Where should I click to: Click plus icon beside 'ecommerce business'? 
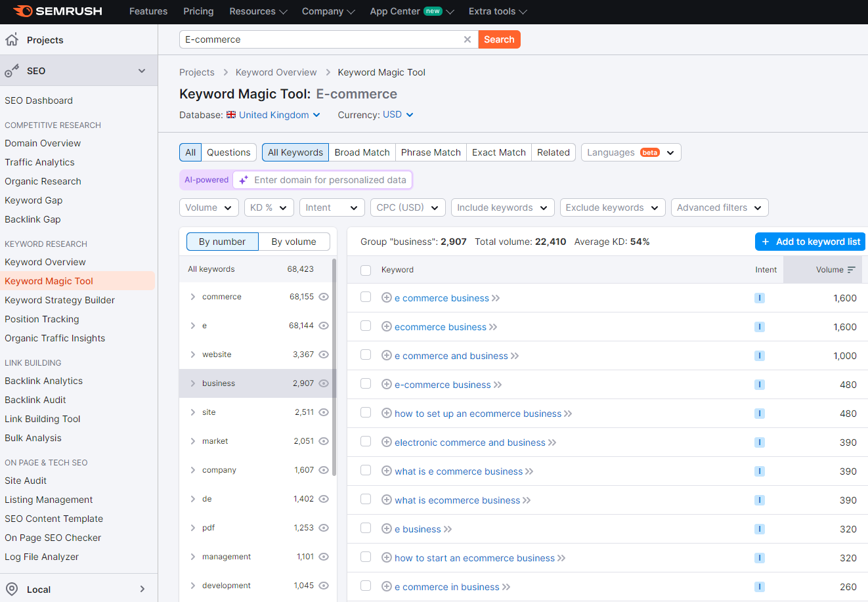[387, 327]
